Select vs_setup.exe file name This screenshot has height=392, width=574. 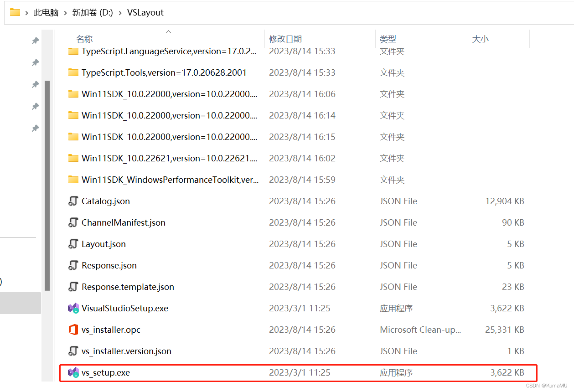tap(106, 373)
